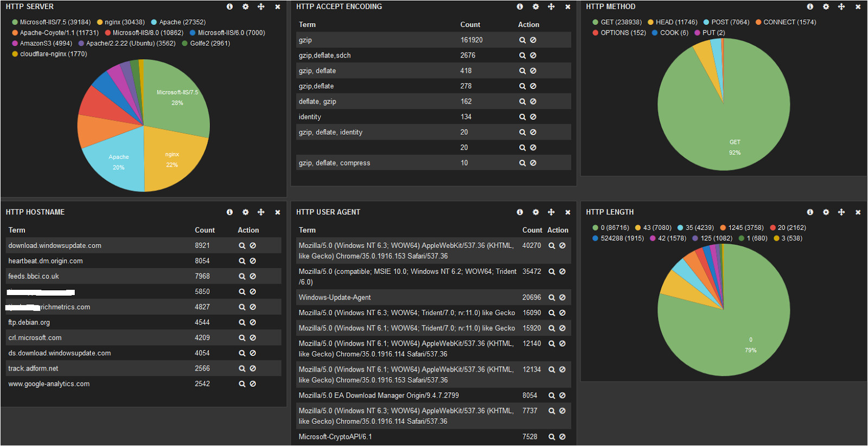
Task: Show info for HTTP LENGTH panel
Action: click(x=810, y=212)
